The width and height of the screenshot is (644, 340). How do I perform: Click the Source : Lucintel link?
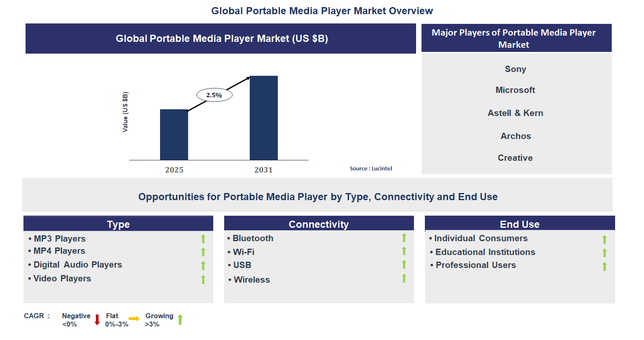371,168
